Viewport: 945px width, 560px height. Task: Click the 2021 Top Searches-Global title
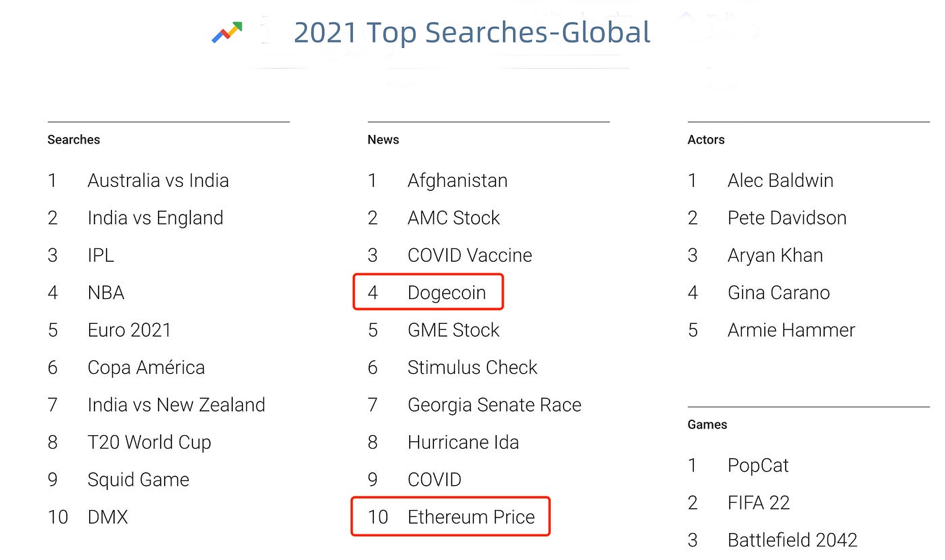coord(472,32)
